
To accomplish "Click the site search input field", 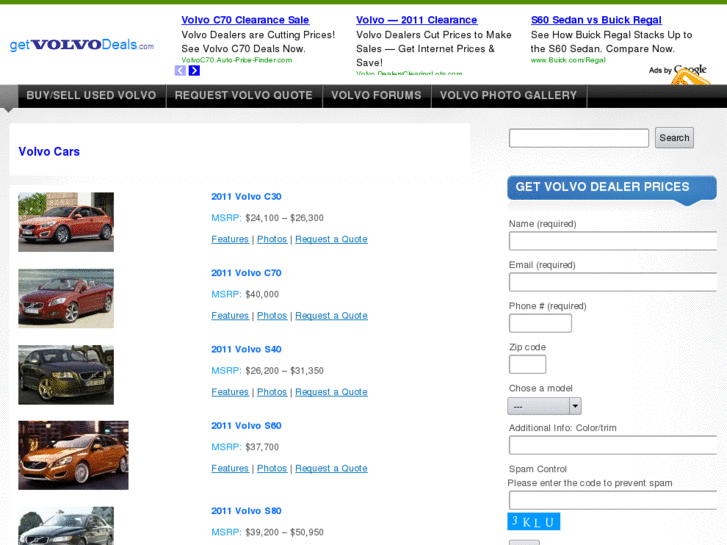I will [x=579, y=138].
